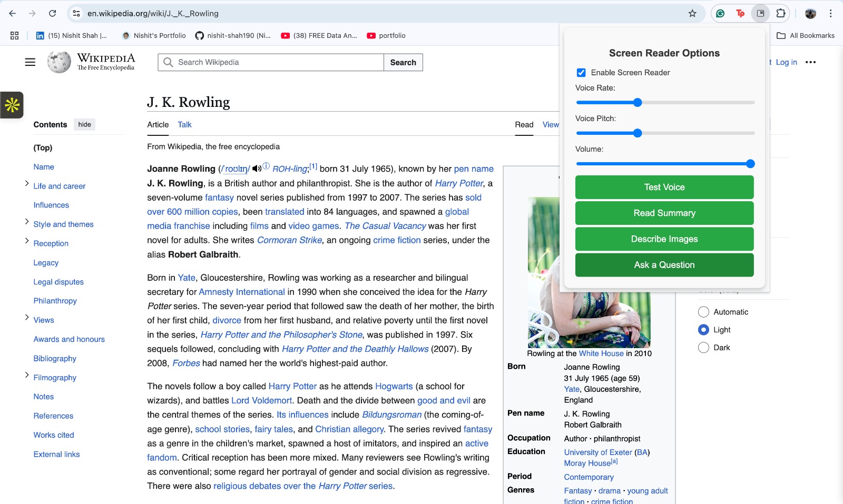Open the Harry Potter and the Deathly Hallows link
Image resolution: width=843 pixels, height=504 pixels.
click(x=355, y=349)
